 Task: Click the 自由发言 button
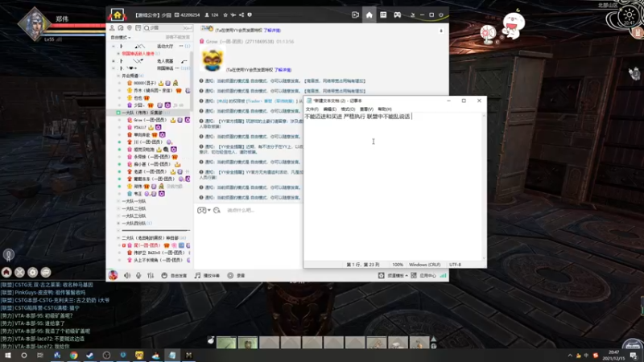(x=174, y=275)
